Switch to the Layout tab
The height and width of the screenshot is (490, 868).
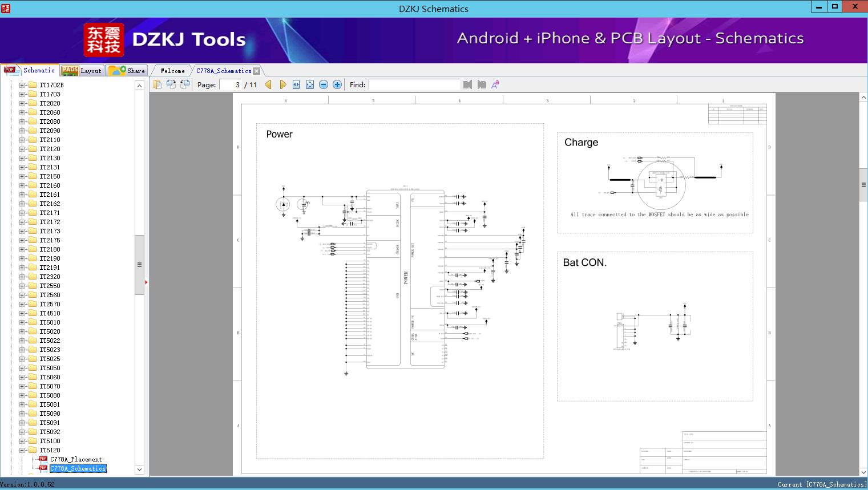82,71
